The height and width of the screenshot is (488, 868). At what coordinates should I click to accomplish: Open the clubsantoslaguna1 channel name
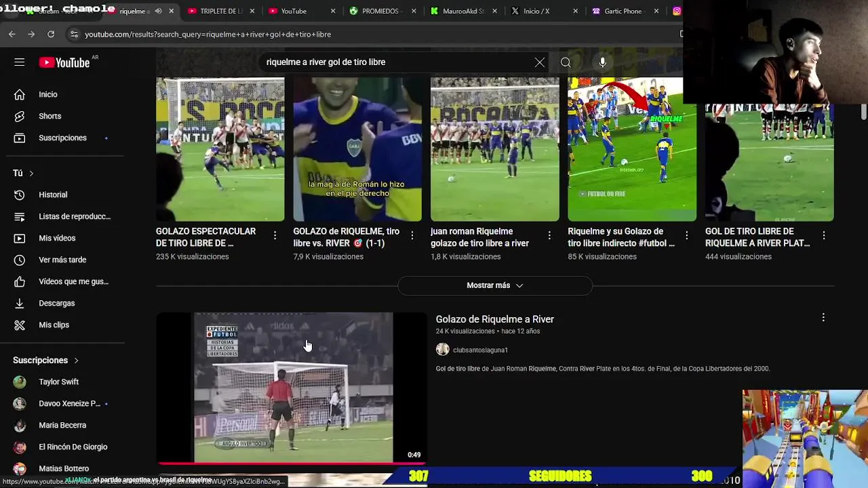pyautogui.click(x=480, y=350)
